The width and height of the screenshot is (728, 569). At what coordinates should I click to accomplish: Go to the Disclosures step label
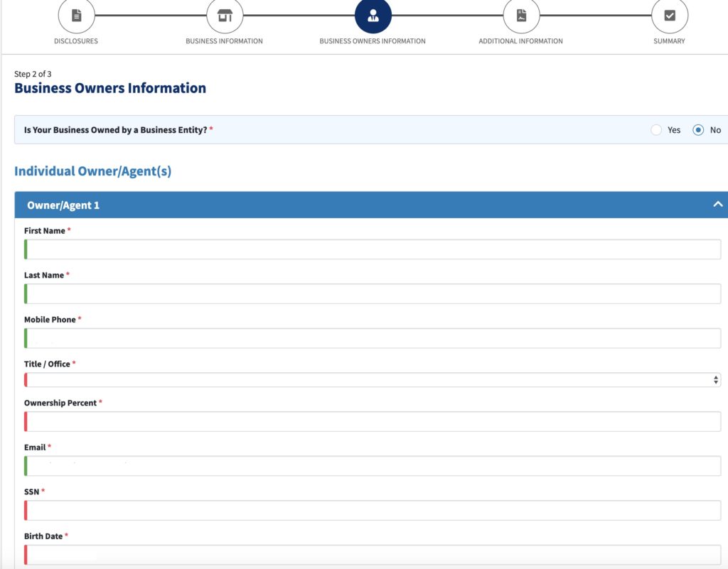[76, 41]
